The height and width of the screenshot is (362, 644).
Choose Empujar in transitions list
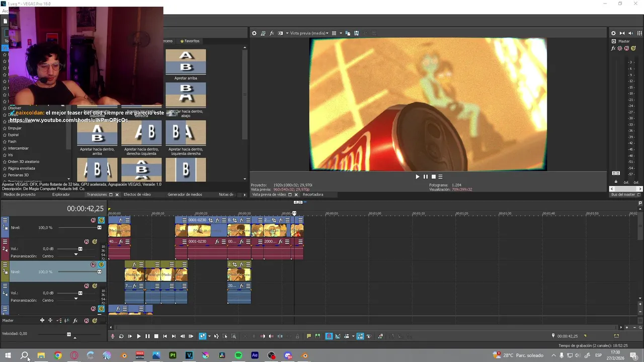point(15,128)
